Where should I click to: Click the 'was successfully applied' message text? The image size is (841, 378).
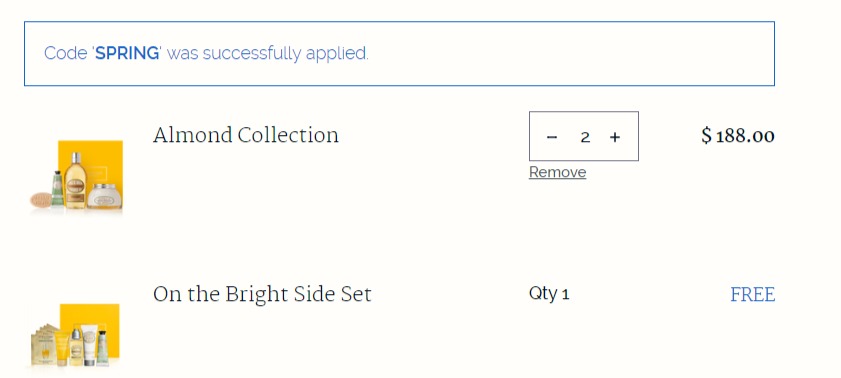(268, 54)
